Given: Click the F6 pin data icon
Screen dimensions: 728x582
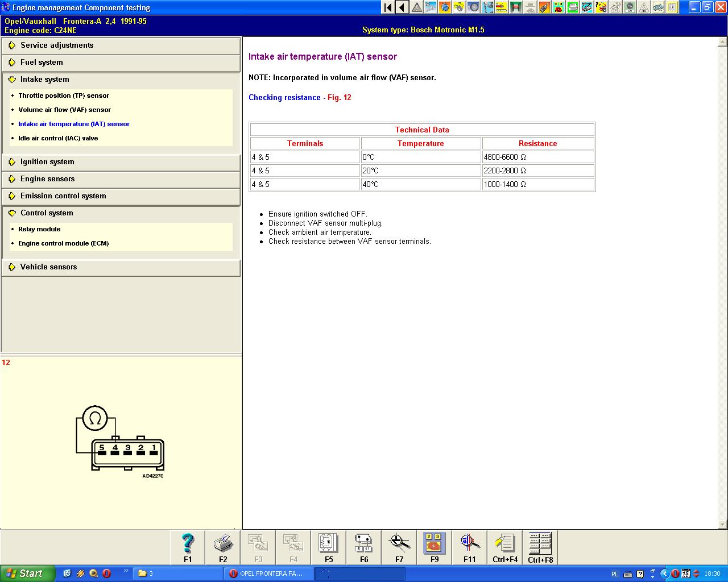Looking at the screenshot, I should tap(364, 544).
